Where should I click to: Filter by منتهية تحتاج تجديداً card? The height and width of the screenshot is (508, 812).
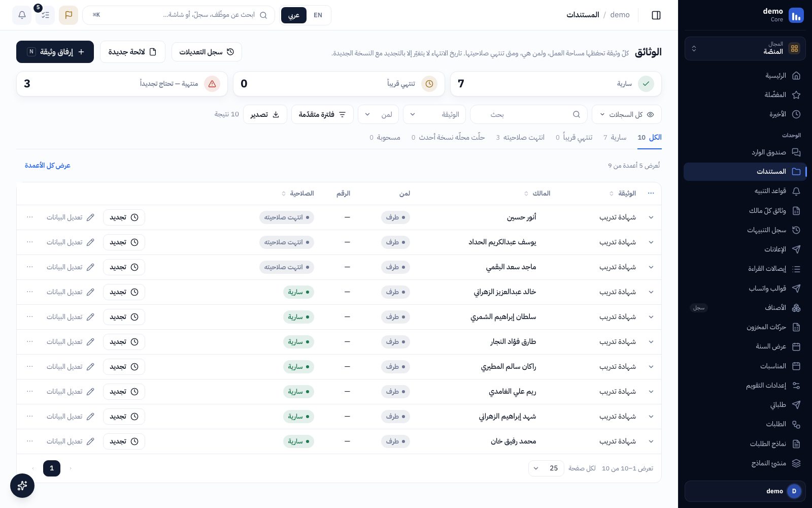[x=122, y=84]
